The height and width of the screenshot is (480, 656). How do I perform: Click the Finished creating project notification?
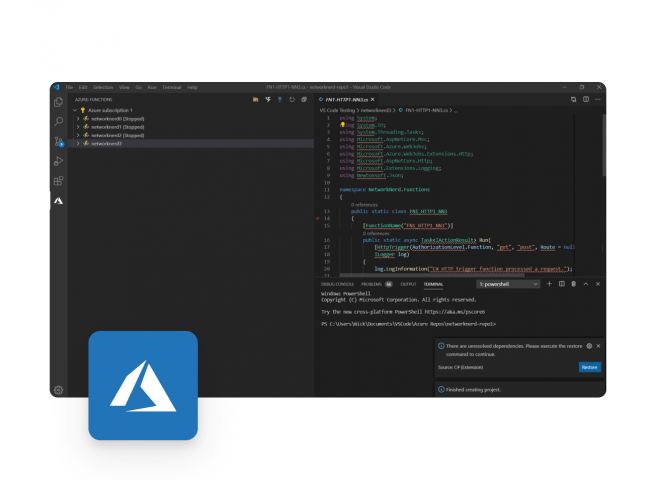(520, 389)
